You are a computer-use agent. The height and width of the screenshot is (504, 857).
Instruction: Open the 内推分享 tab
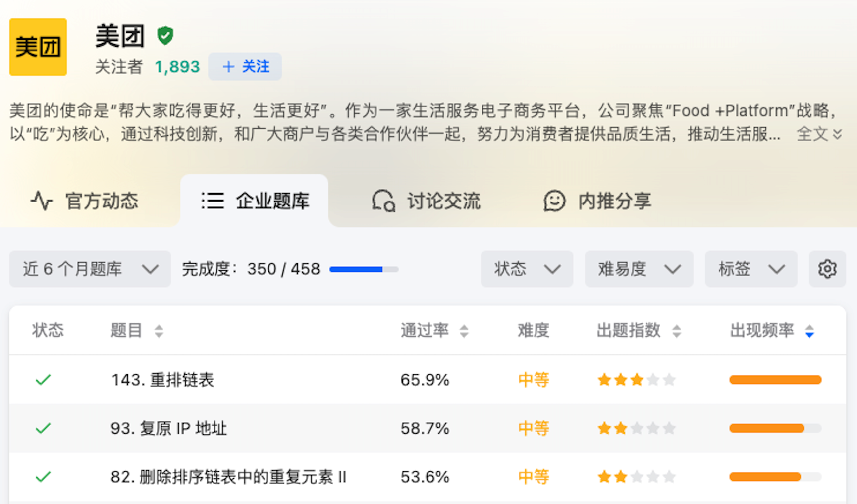(597, 201)
